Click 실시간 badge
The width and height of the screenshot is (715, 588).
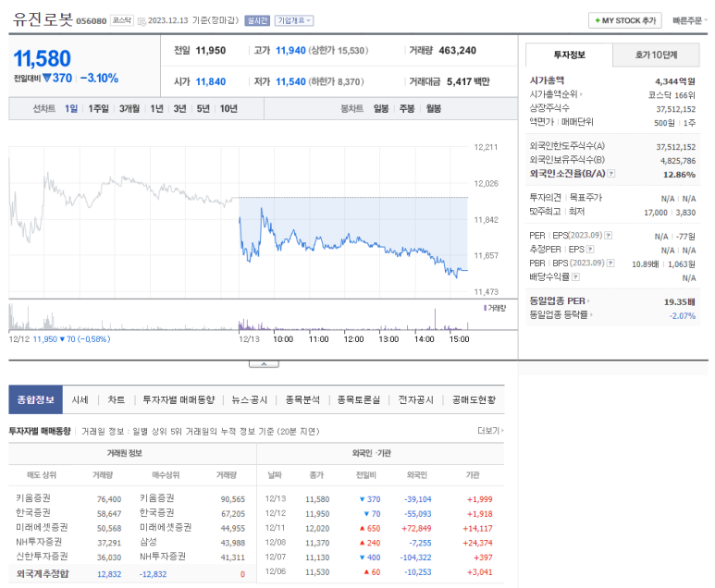pos(257,20)
